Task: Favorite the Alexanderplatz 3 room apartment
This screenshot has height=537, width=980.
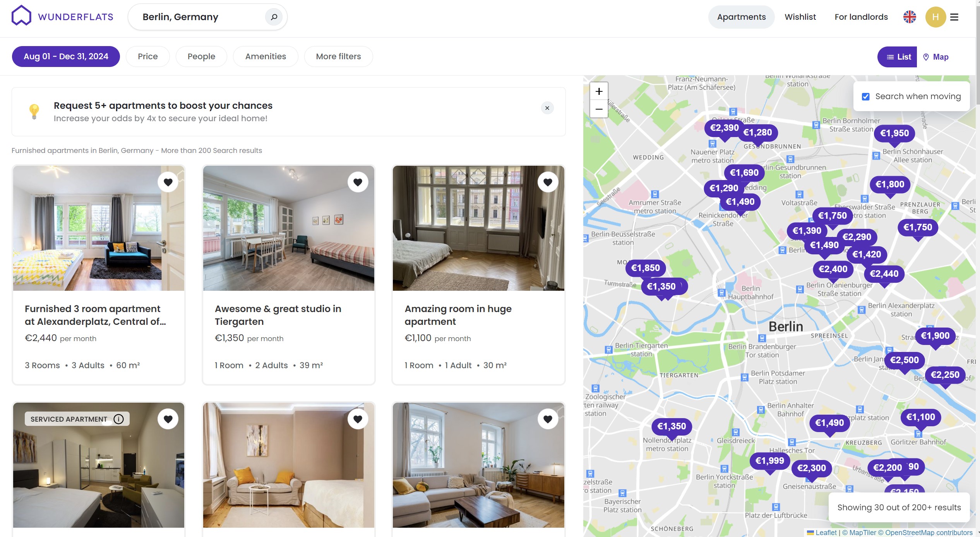Action: tap(168, 182)
